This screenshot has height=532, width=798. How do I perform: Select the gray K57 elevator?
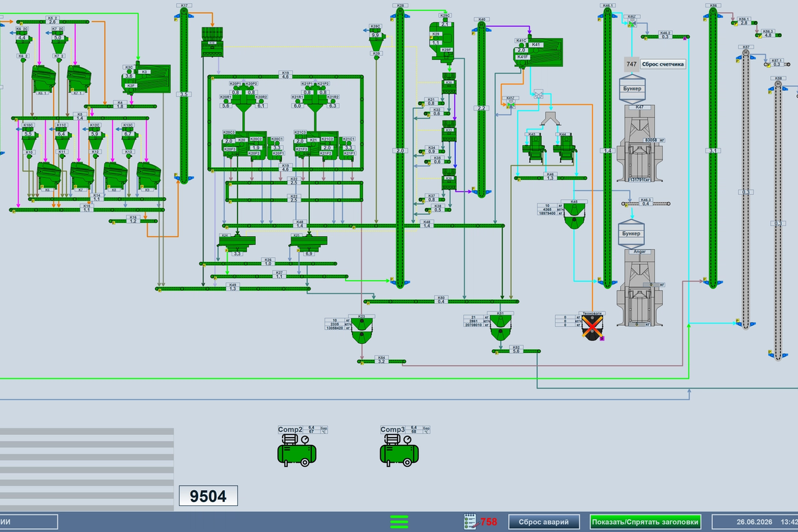[x=746, y=188]
